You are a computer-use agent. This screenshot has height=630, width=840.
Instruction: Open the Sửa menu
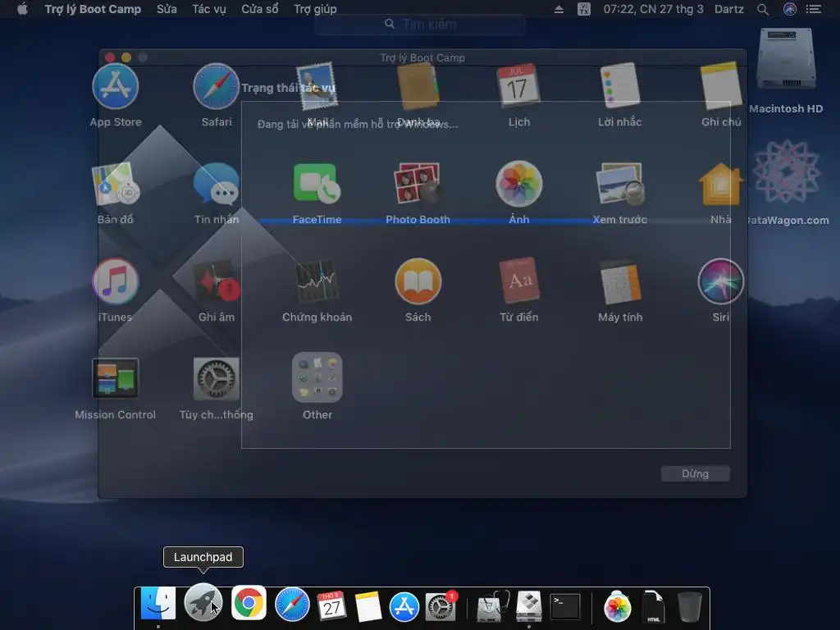click(x=167, y=9)
